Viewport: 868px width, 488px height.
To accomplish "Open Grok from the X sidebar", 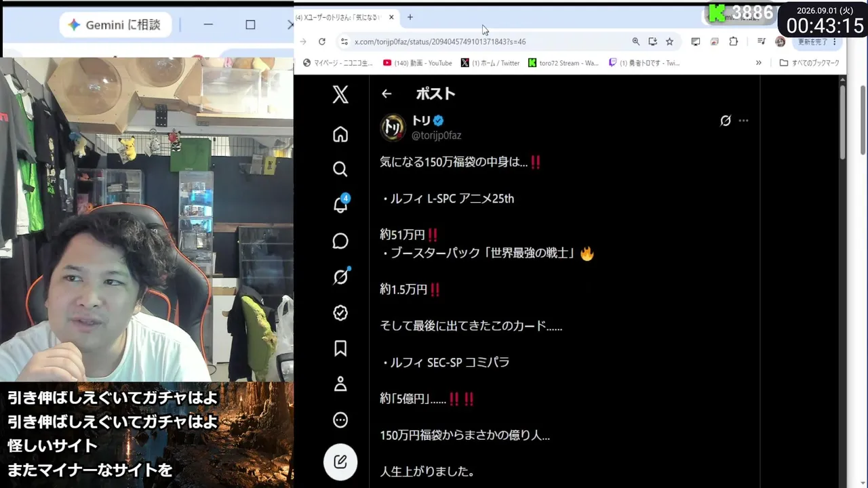I will click(341, 277).
